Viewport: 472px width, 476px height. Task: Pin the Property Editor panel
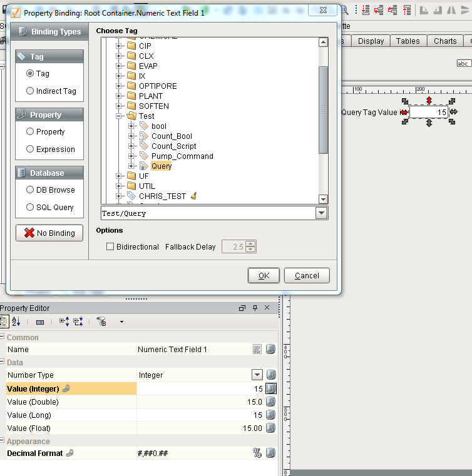point(255,308)
